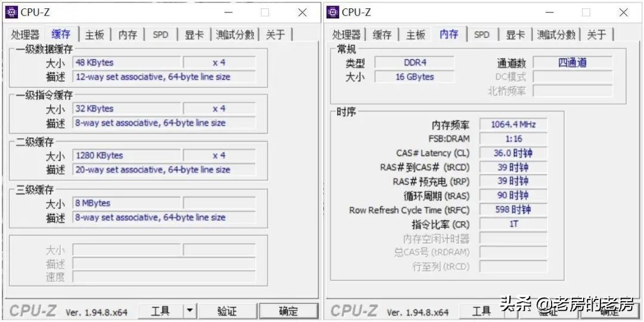644x322 pixels.
Task: Click the 20-way set associative description field
Action: click(x=164, y=169)
